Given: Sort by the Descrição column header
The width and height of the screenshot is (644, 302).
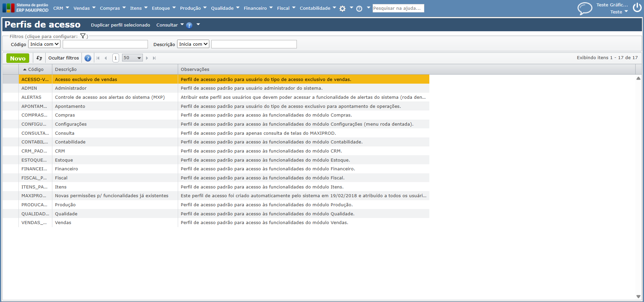Looking at the screenshot, I should pyautogui.click(x=115, y=69).
